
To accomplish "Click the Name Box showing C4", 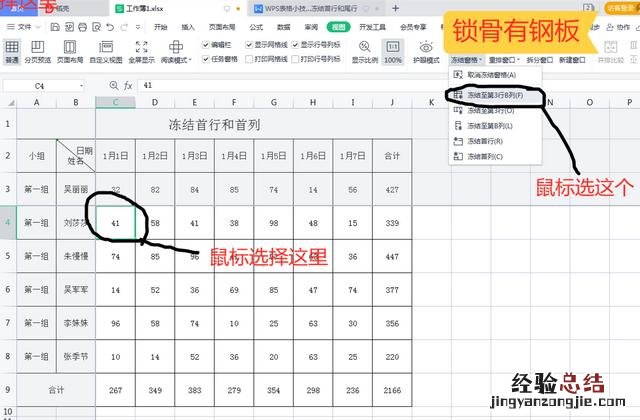I will pos(40,86).
